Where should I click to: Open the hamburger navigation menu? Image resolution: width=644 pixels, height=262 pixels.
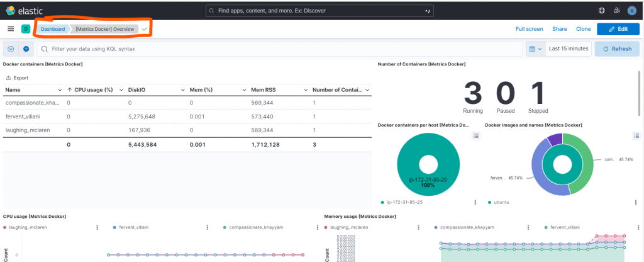click(x=11, y=29)
